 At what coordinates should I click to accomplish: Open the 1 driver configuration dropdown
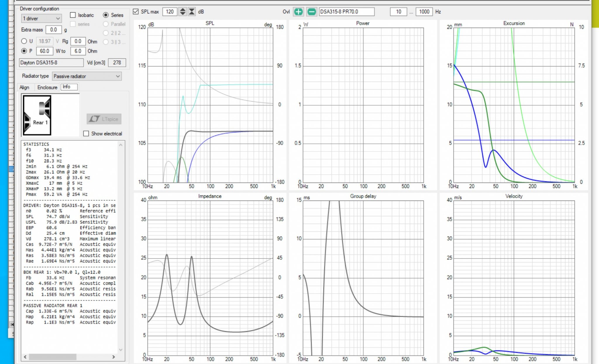(41, 18)
